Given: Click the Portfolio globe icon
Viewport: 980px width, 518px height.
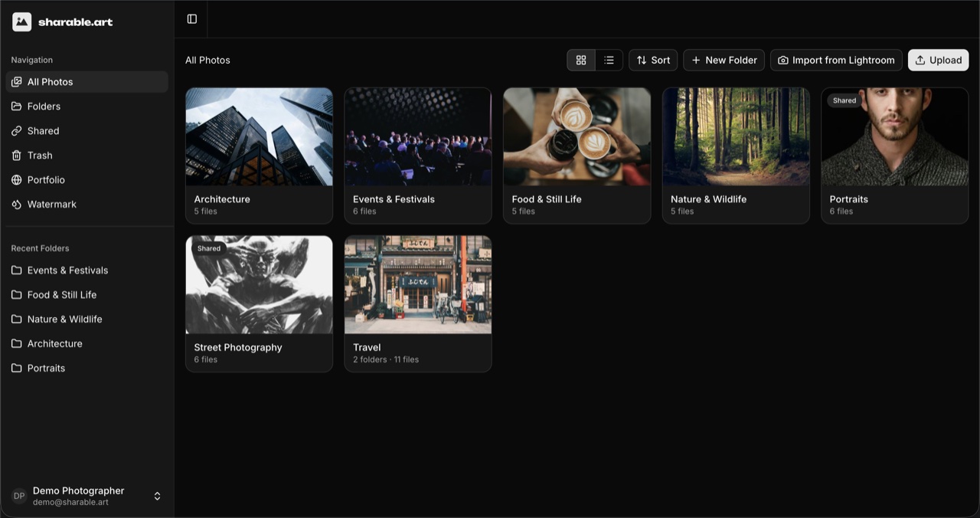Looking at the screenshot, I should pyautogui.click(x=17, y=180).
